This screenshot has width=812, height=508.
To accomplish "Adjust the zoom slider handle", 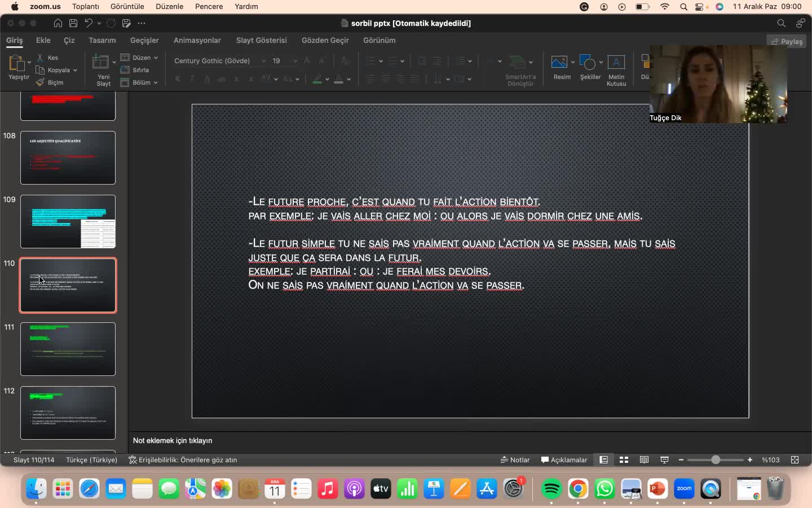I will pyautogui.click(x=716, y=460).
